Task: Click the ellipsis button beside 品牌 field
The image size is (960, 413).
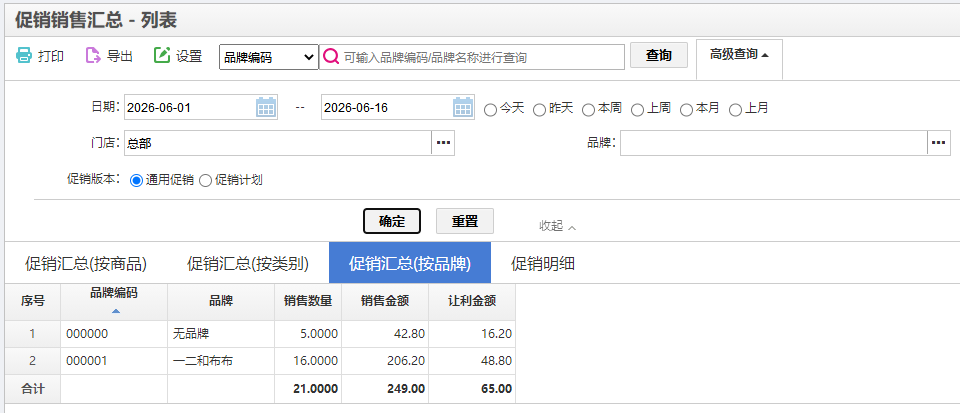Action: [939, 143]
